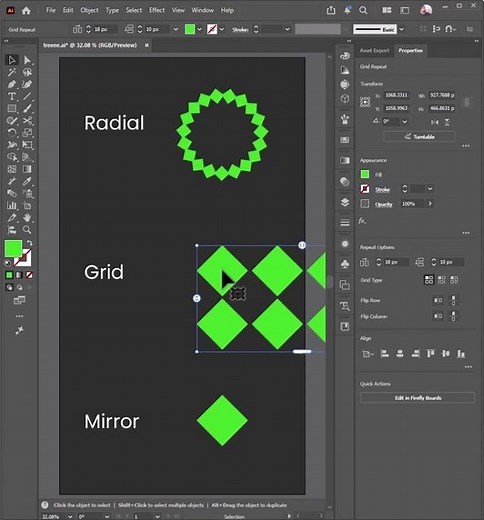Open the Search magnifier in header
484x520 pixels.
click(363, 10)
